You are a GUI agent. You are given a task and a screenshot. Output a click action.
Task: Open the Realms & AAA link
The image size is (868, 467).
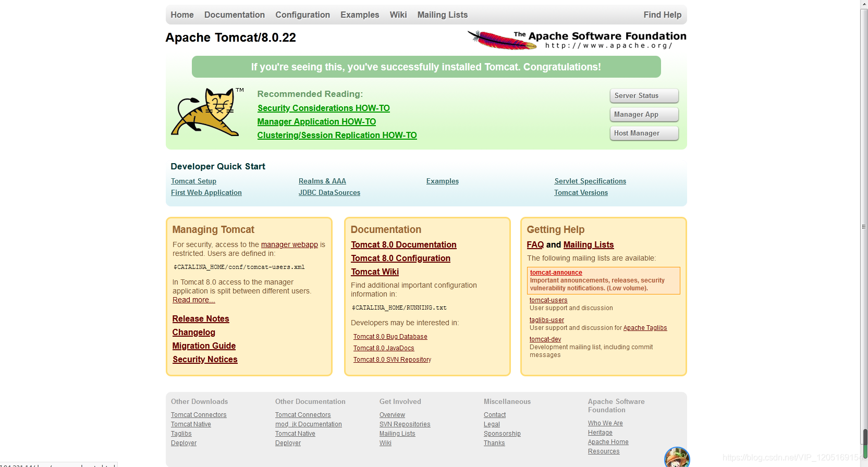[x=322, y=181]
